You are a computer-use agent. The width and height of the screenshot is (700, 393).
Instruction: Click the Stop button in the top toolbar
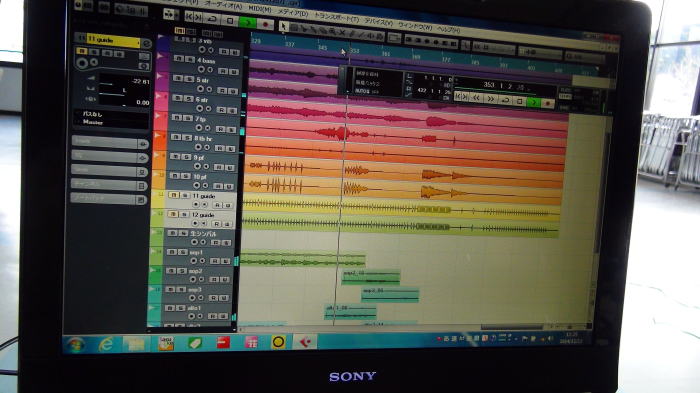click(x=230, y=21)
